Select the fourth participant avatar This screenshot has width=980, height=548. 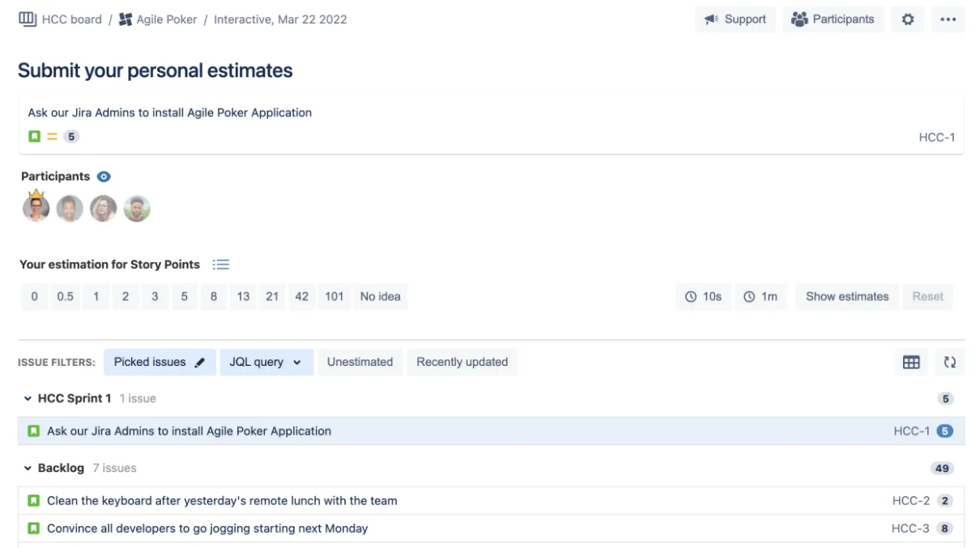click(x=137, y=209)
